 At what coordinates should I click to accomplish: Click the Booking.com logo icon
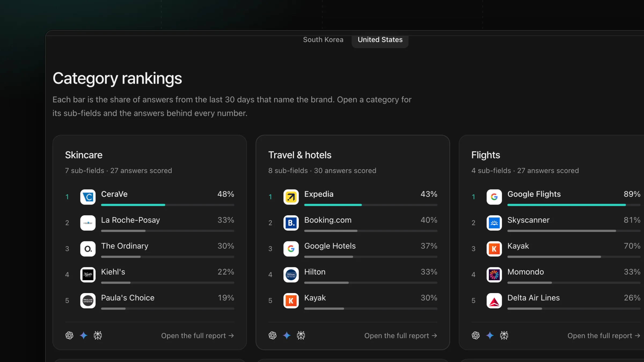point(291,223)
